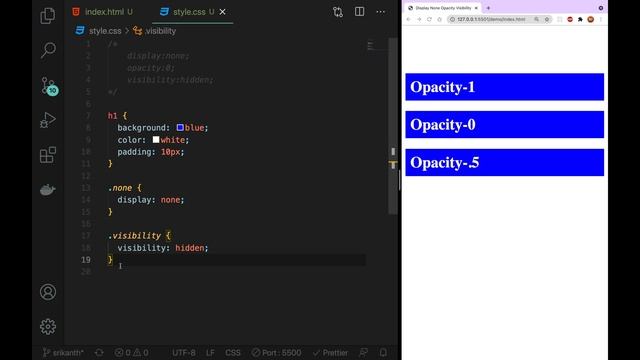
Task: Open the white color swatch picker
Action: click(156, 140)
